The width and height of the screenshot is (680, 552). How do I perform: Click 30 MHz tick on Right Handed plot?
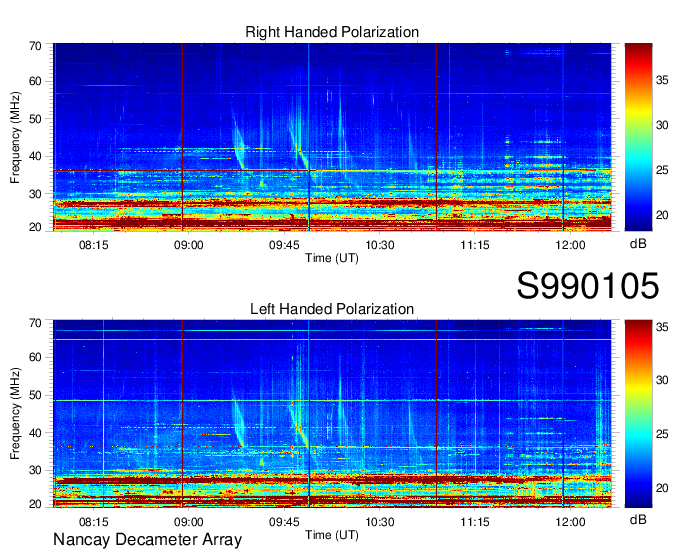[35, 194]
